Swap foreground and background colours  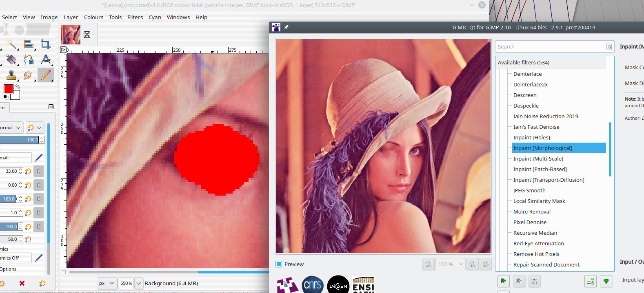coord(18,86)
